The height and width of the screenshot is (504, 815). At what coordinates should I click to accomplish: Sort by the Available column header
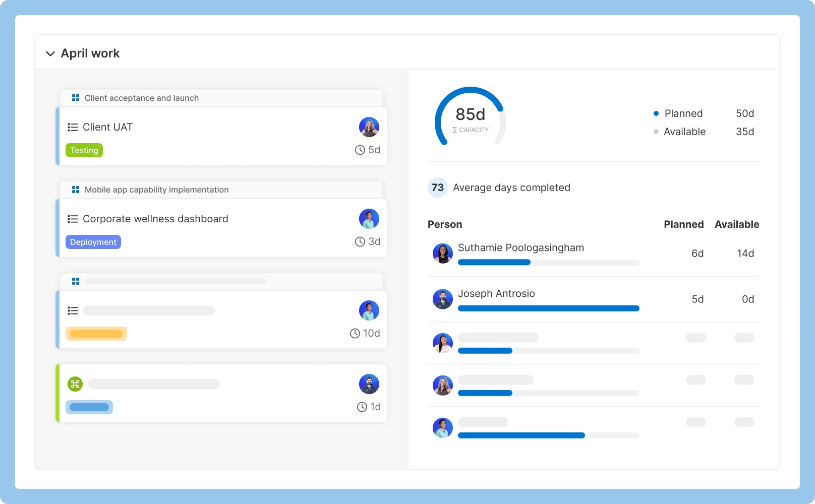click(x=736, y=225)
